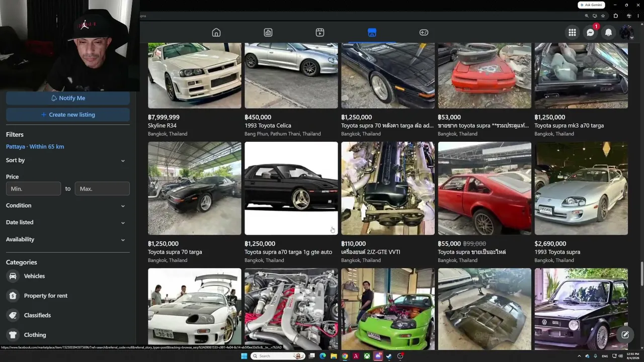Screen dimensions: 644x362
Task: Select the Vehicles category icon
Action: click(x=13, y=276)
